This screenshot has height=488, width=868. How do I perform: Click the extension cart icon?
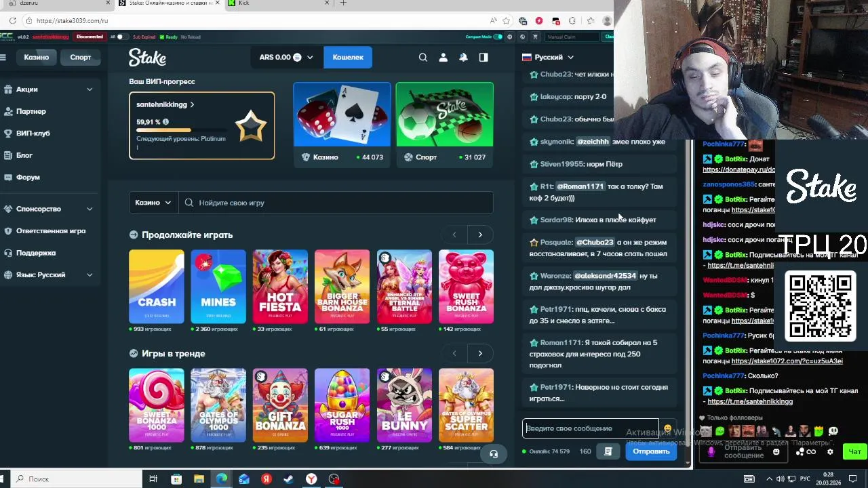(535, 37)
